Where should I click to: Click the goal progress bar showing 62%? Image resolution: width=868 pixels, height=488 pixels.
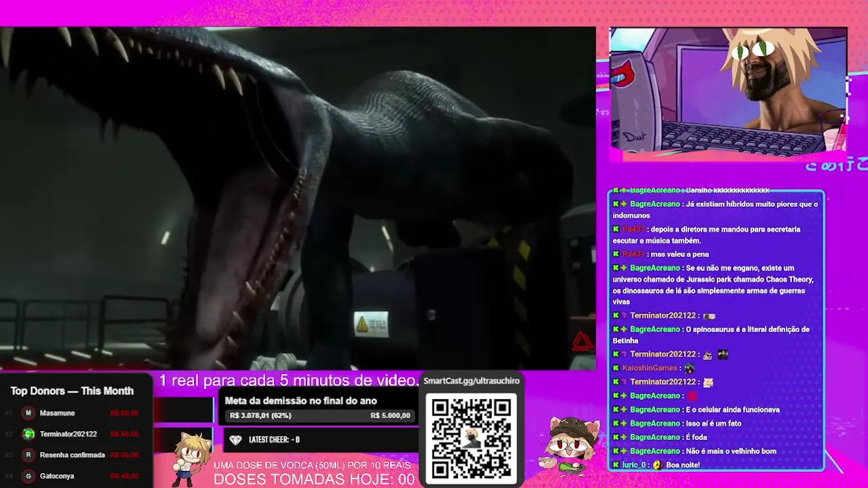point(321,415)
